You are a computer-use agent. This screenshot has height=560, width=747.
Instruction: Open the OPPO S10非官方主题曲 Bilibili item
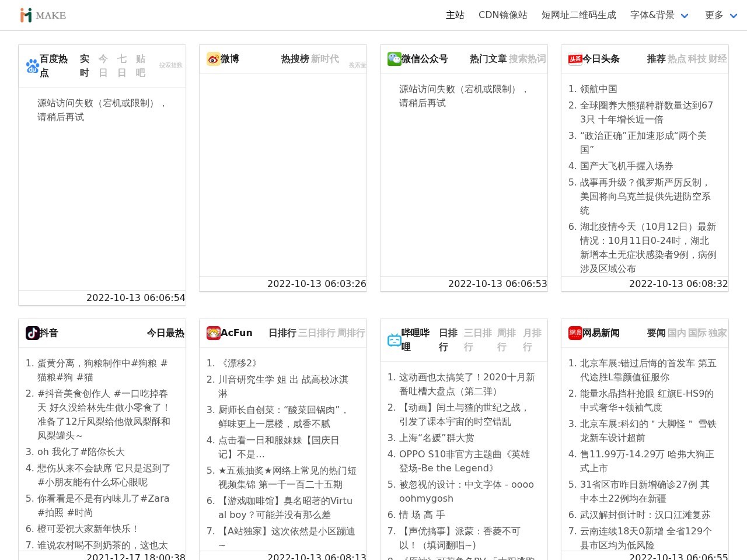click(465, 461)
